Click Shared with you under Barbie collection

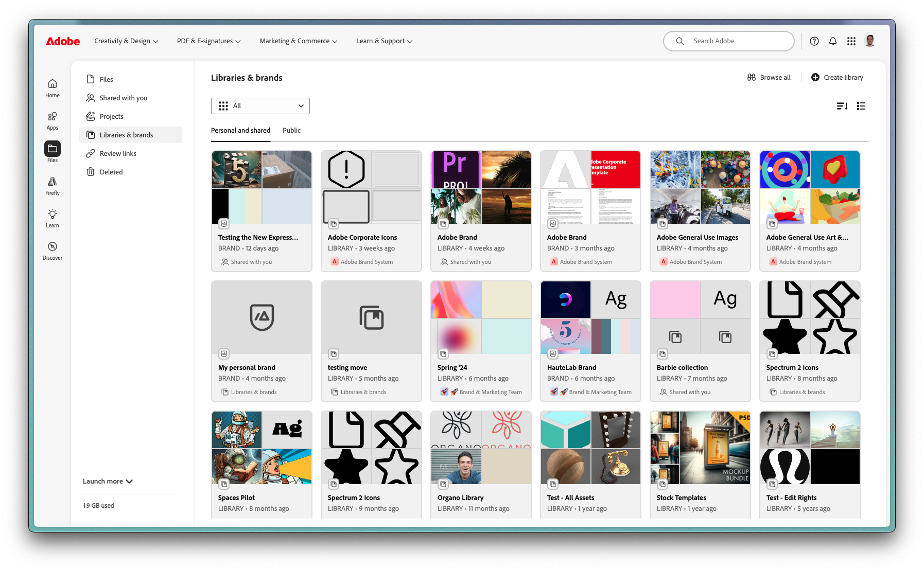click(690, 392)
